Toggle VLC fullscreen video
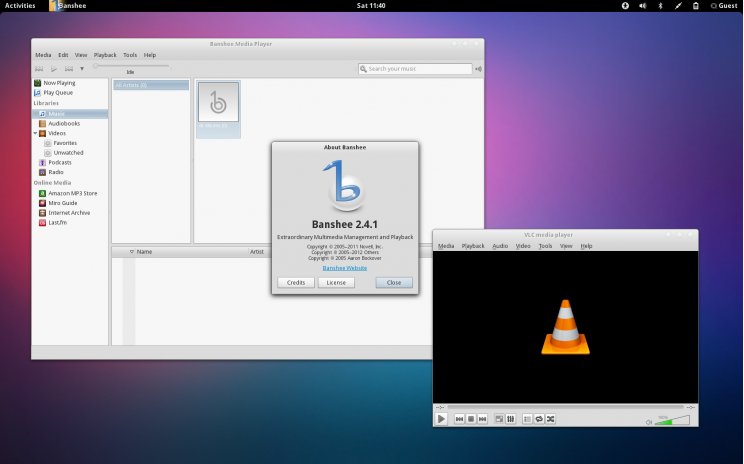The image size is (744, 464). click(499, 419)
